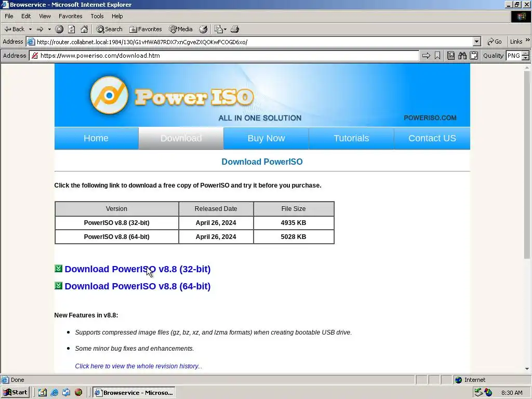
Task: Click the Show Desktop quick launch icon
Action: click(43, 393)
